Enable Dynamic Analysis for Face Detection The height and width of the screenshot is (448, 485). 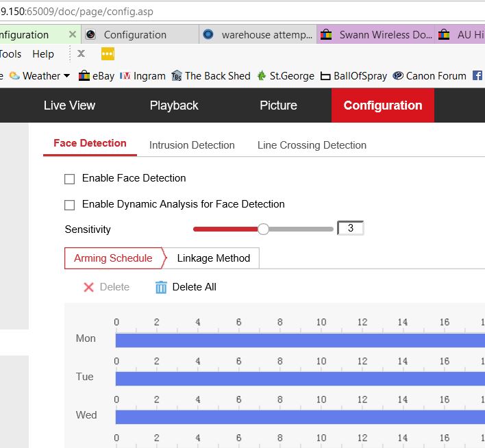(69, 205)
